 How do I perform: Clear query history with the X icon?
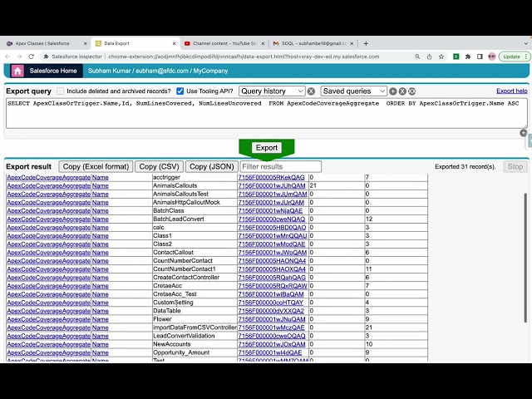pos(311,91)
